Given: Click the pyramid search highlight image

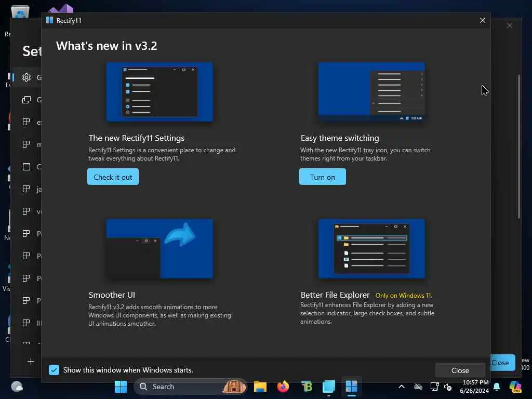Looking at the screenshot, I should coord(234,387).
